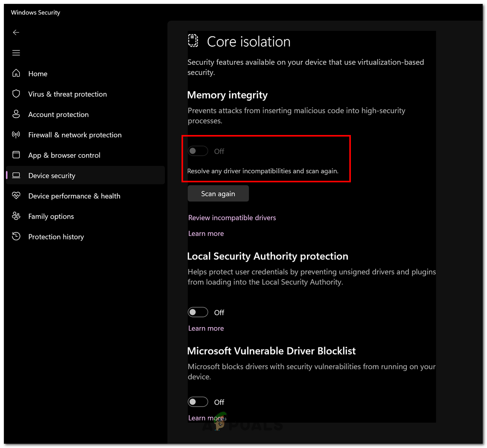
Task: Open the hamburger navigation menu
Action: pos(16,53)
